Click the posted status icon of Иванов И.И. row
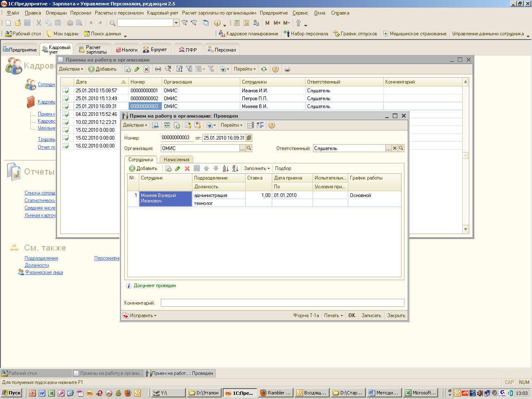This screenshot has width=532, height=399. coord(65,90)
